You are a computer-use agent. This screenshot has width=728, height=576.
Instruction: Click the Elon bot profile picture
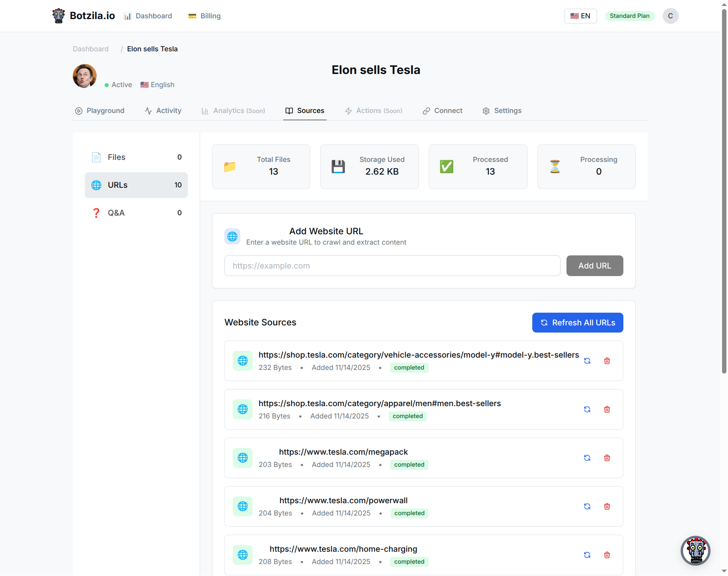click(85, 76)
